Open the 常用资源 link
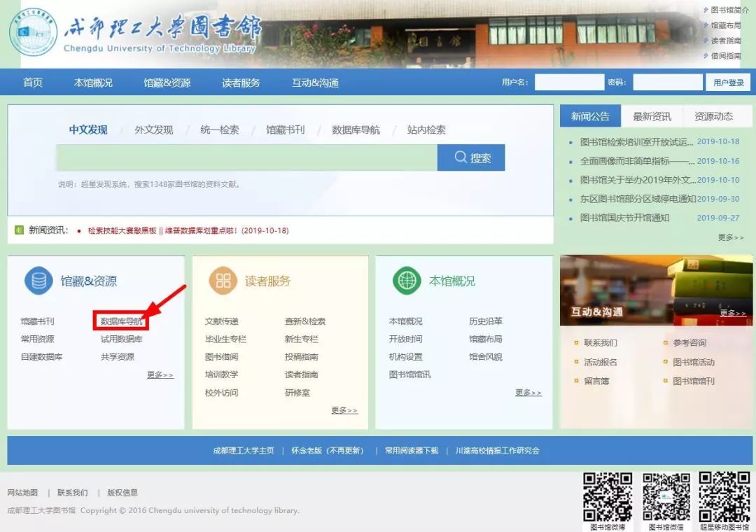This screenshot has height=532, width=756. 37,339
